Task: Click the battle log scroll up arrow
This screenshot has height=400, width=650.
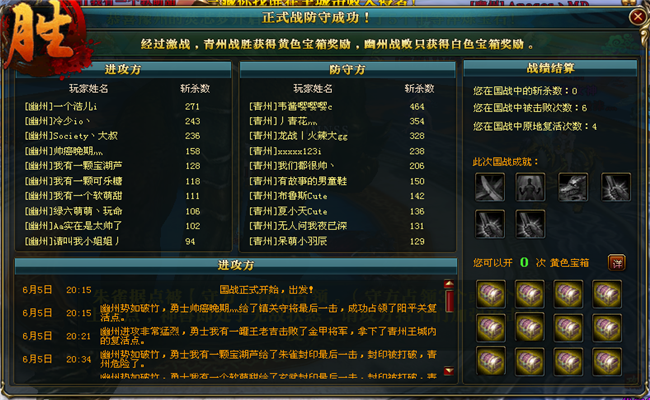Action: [449, 284]
